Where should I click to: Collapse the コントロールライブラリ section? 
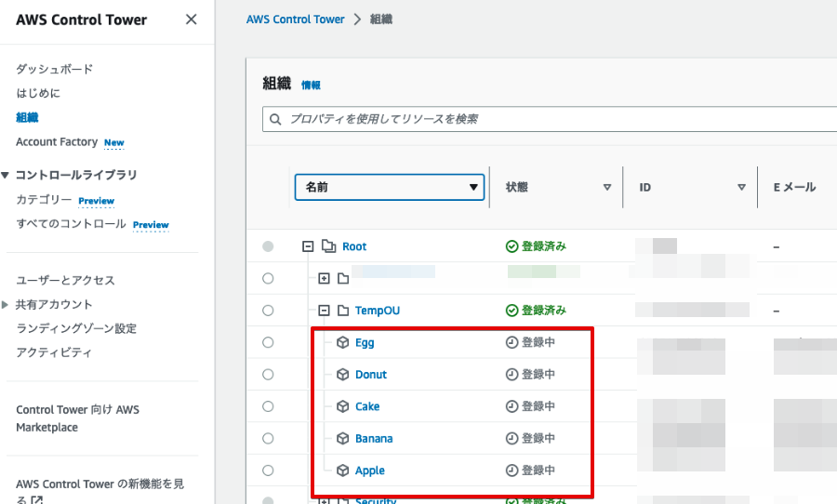click(x=6, y=175)
